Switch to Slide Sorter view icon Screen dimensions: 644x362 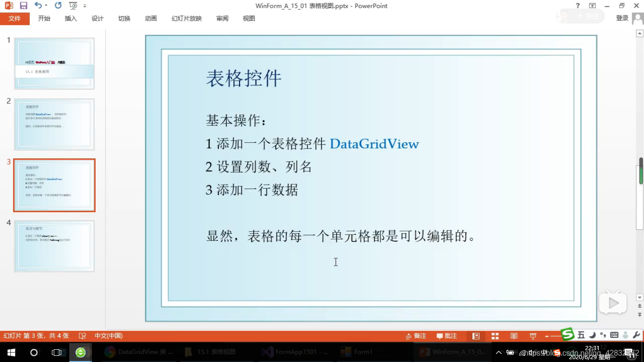tap(495, 336)
